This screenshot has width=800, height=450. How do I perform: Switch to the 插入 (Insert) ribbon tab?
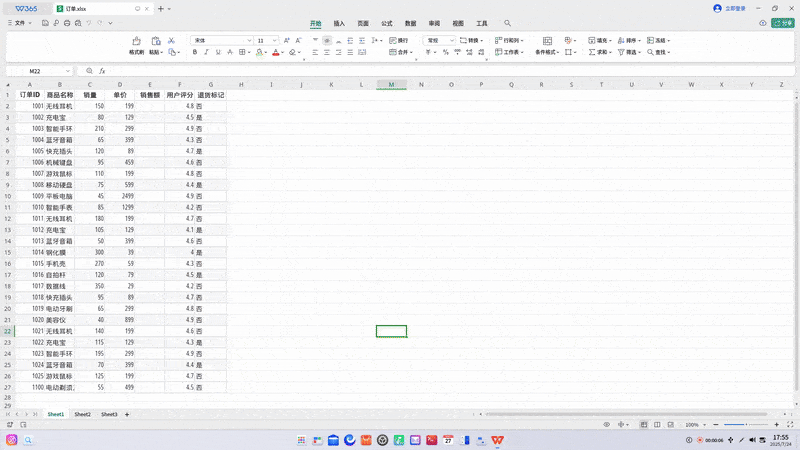[339, 23]
